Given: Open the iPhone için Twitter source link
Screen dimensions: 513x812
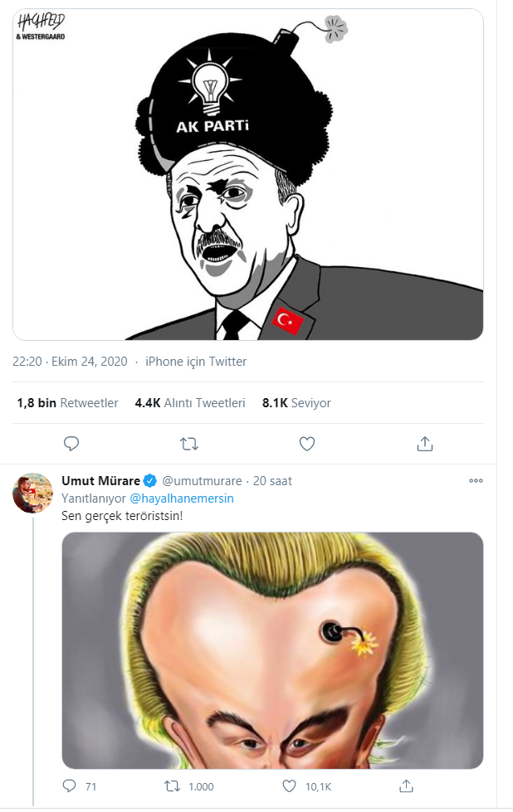Looking at the screenshot, I should [196, 362].
